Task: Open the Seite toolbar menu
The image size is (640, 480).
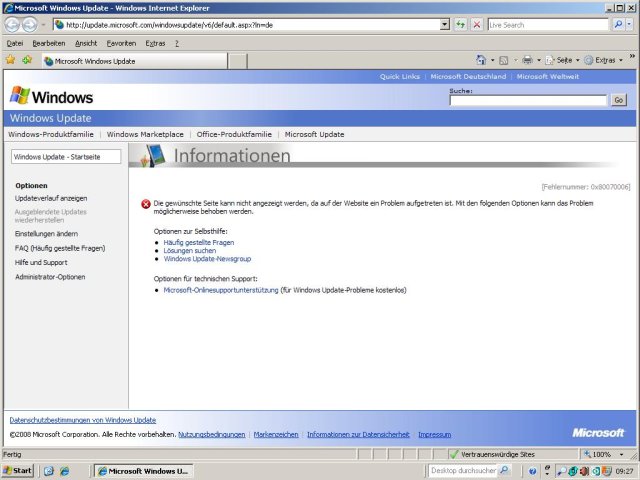Action: point(562,60)
